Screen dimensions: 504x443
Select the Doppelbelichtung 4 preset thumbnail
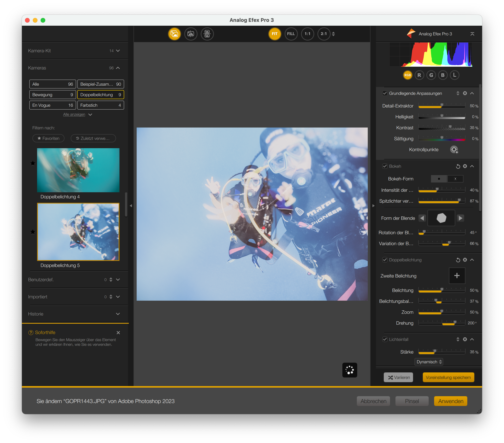(x=78, y=170)
